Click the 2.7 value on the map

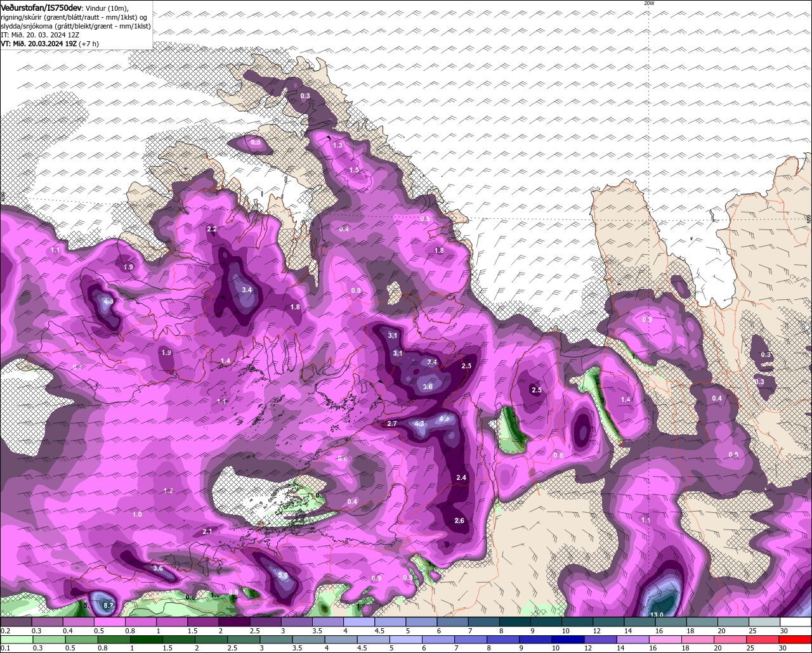point(391,423)
